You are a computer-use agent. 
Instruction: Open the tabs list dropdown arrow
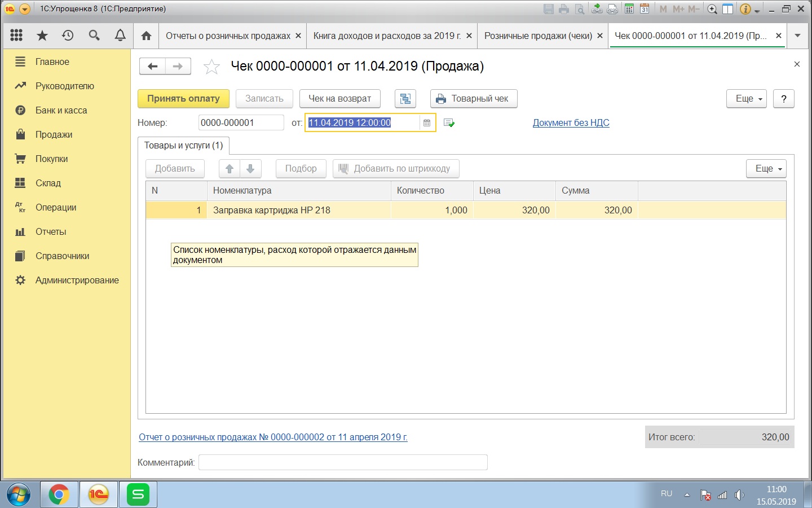[x=797, y=36]
